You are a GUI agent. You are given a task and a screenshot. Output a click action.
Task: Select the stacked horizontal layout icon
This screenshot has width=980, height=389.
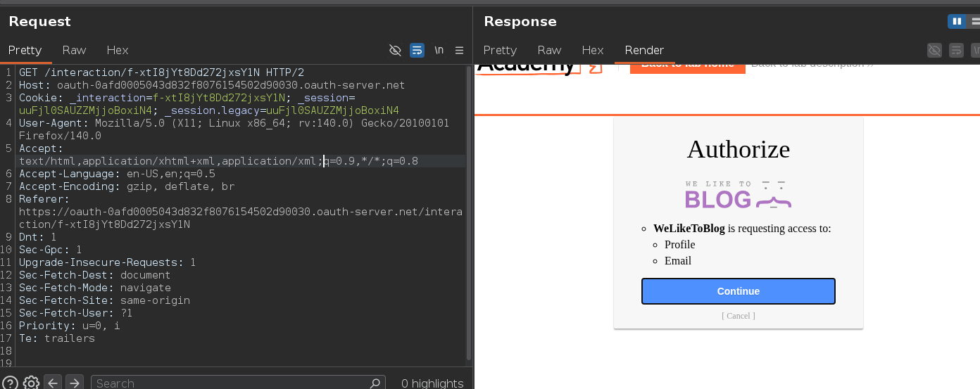pos(974,21)
